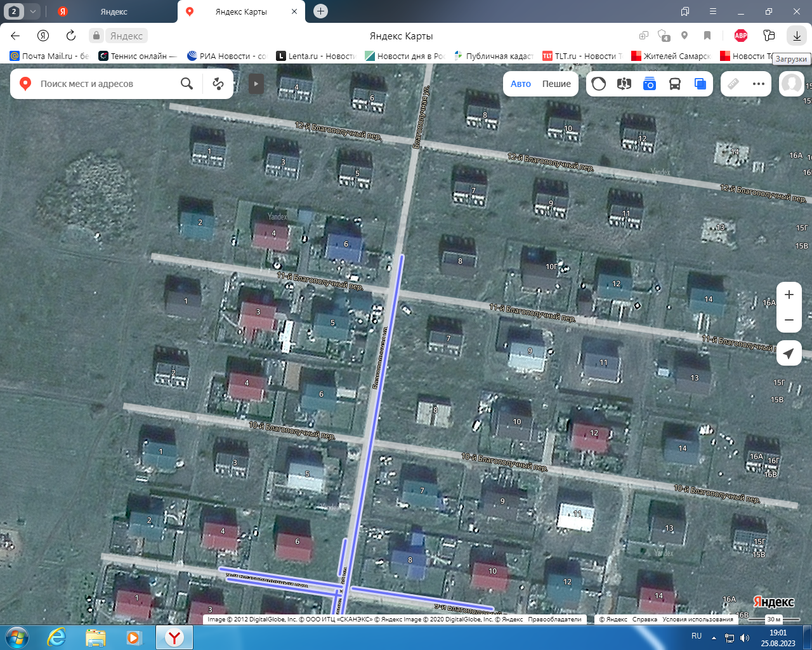Open the media player taskbar icon

coord(134,637)
